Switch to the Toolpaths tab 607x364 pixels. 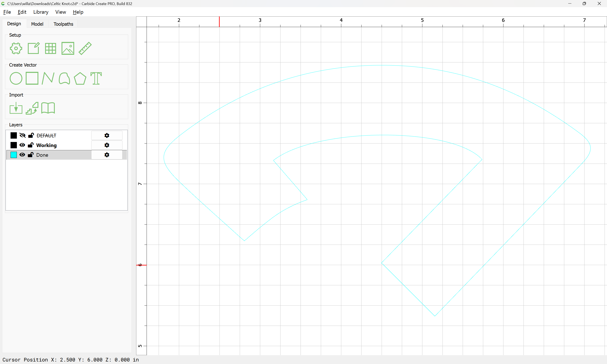(63, 24)
